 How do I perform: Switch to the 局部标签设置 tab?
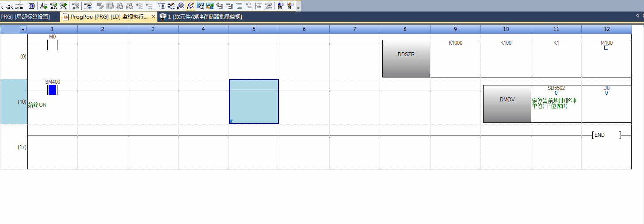click(24, 17)
